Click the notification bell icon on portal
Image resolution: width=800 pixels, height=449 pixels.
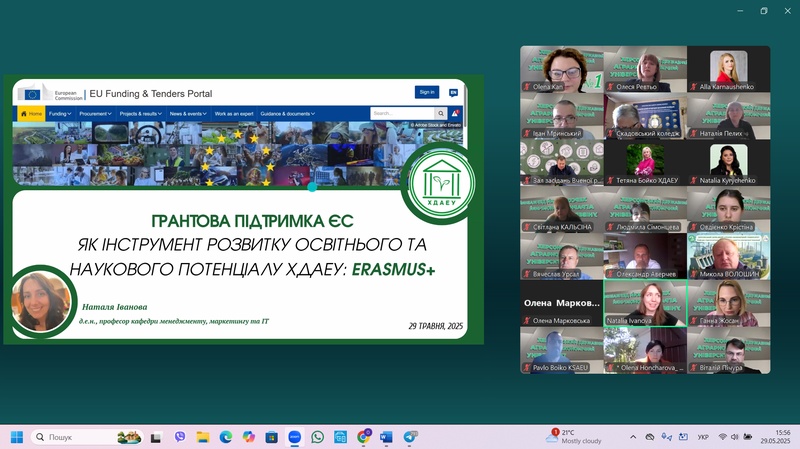tap(455, 114)
